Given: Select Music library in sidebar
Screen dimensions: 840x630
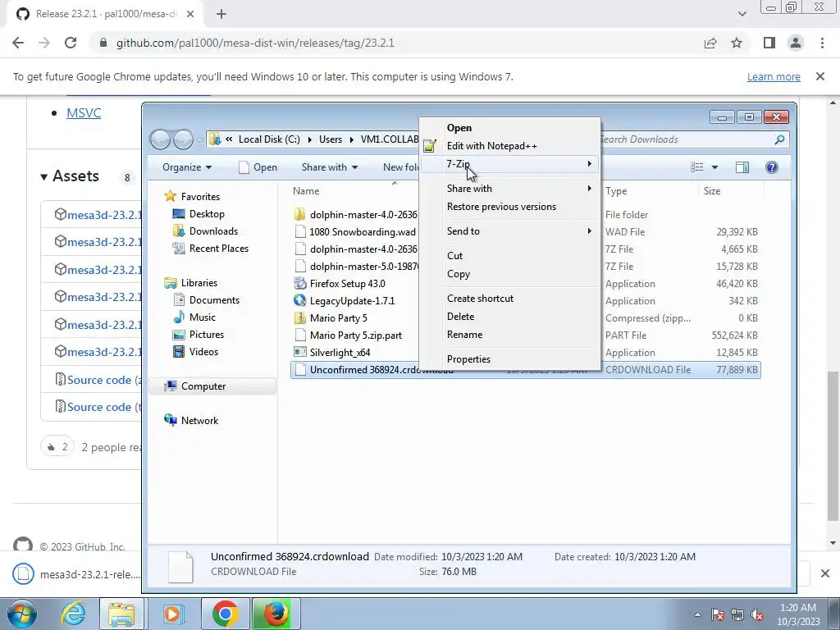Looking at the screenshot, I should coord(203,317).
